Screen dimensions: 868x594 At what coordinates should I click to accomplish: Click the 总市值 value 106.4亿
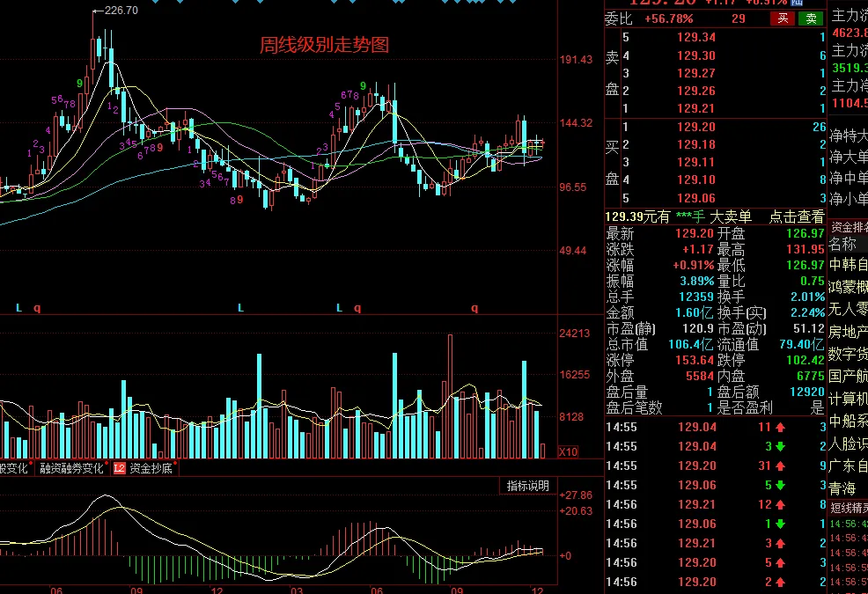tap(691, 344)
